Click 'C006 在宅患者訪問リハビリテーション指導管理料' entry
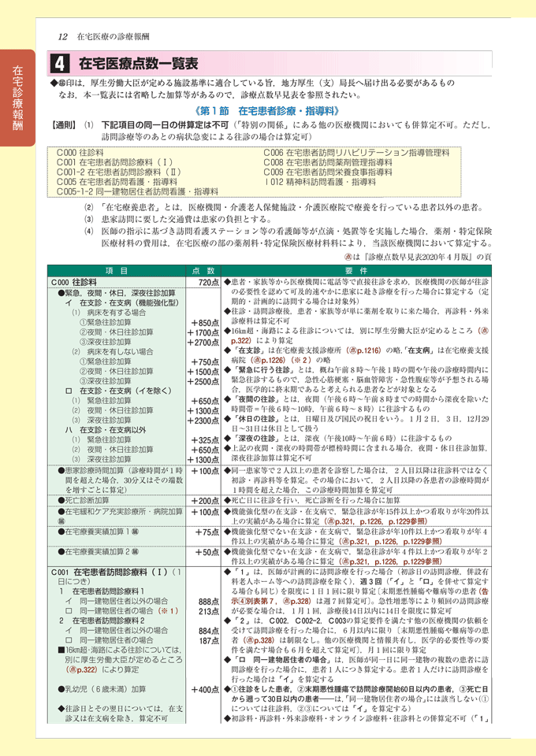 pos(356,152)
